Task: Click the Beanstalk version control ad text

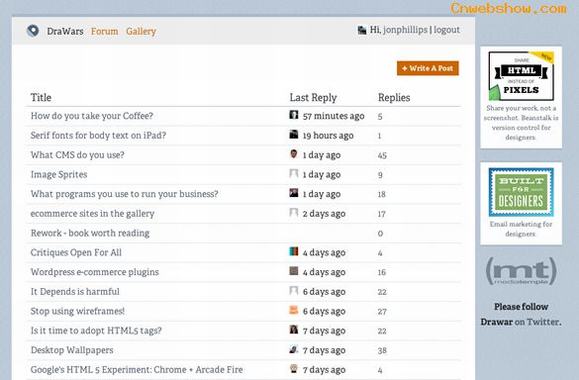Action: pos(521,123)
